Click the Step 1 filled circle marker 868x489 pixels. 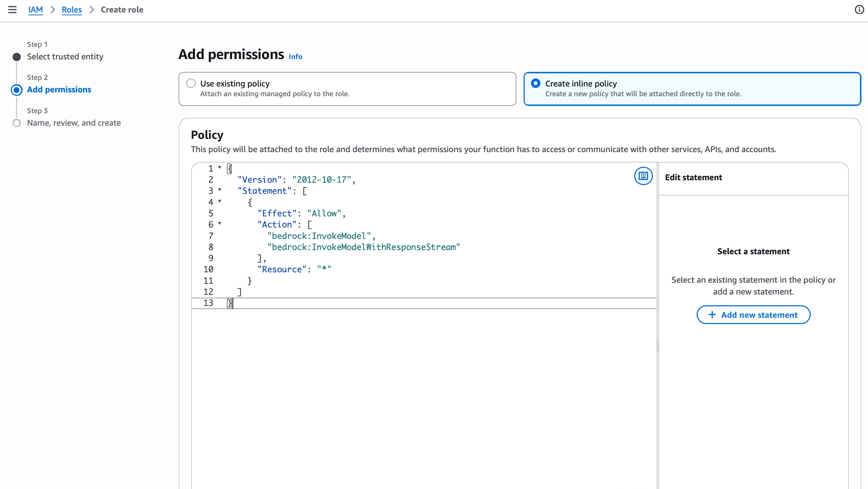(17, 57)
